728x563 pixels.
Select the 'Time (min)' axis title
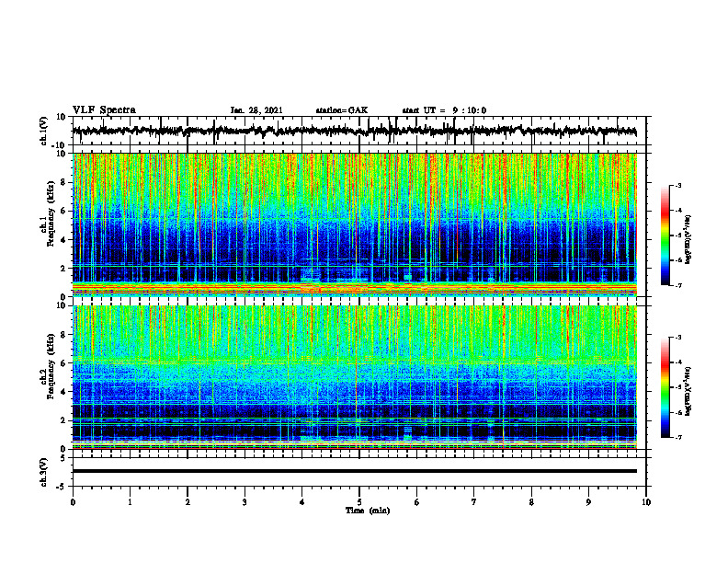[x=368, y=511]
